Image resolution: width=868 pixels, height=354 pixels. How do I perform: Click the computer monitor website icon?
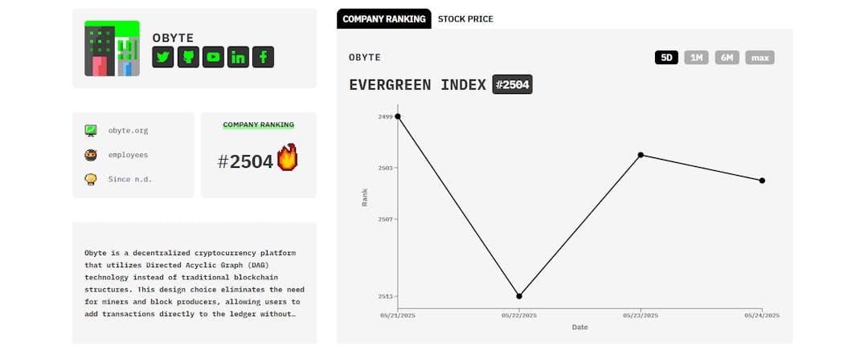pyautogui.click(x=91, y=130)
